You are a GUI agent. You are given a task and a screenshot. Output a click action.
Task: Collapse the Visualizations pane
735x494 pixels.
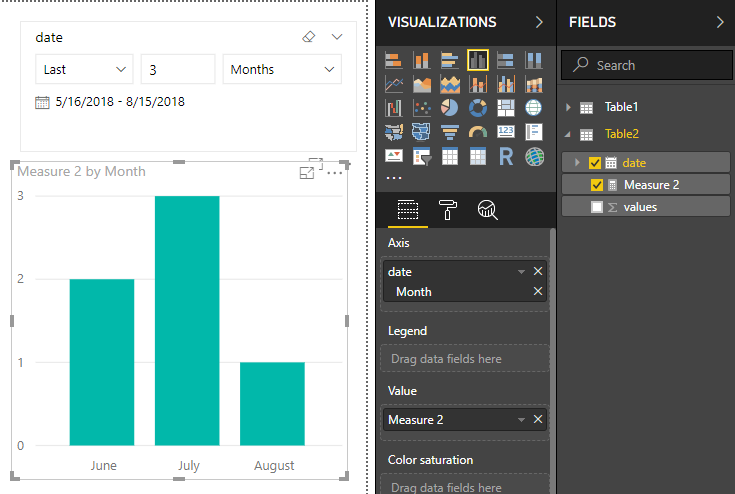pos(539,22)
